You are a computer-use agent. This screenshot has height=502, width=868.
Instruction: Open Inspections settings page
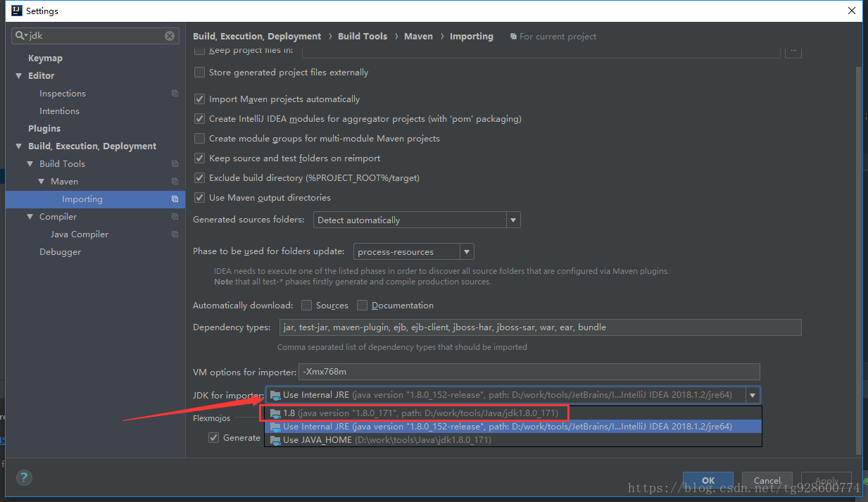63,94
